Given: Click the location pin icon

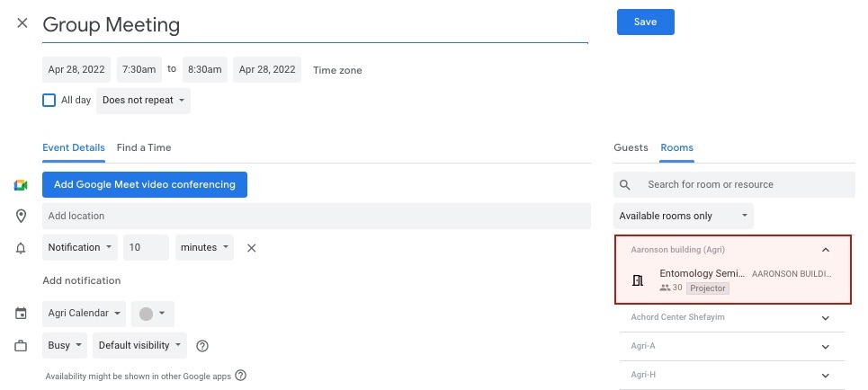Looking at the screenshot, I should (x=21, y=216).
